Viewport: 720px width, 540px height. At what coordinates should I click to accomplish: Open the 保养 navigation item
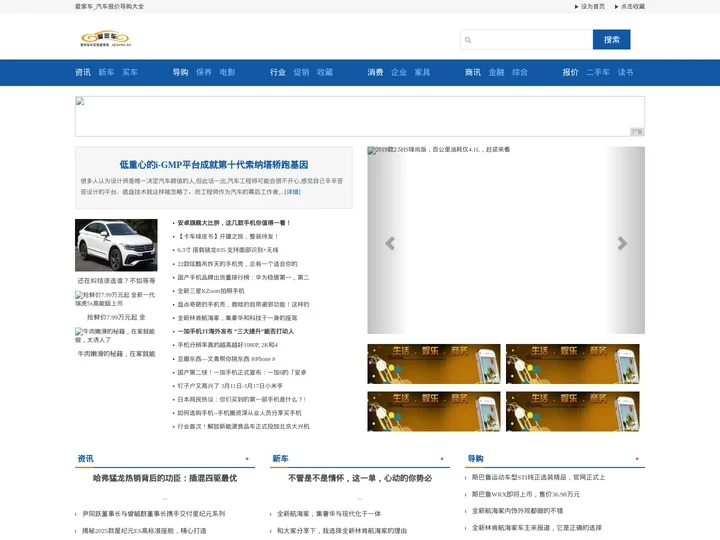[204, 72]
